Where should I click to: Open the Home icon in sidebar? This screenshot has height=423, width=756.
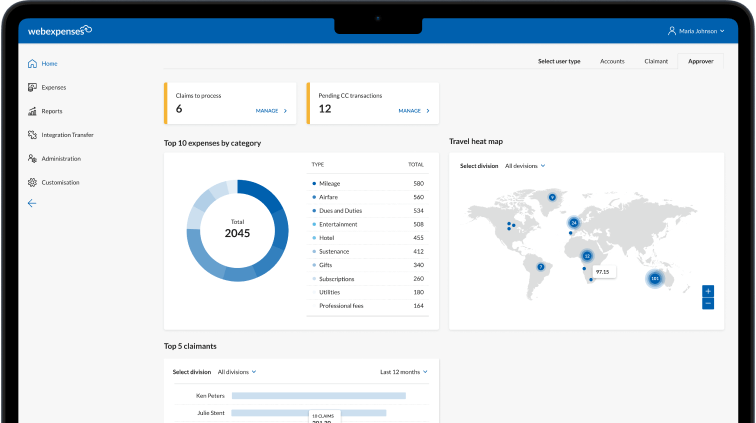(x=32, y=64)
